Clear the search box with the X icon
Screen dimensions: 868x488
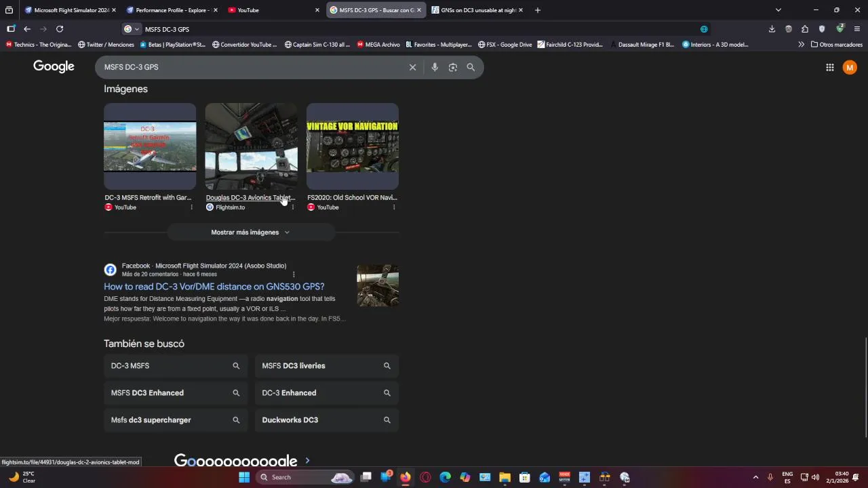coord(412,67)
